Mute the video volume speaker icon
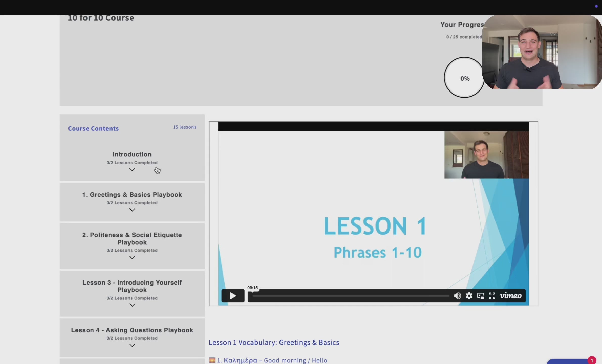Viewport: 602px width, 364px height. tap(457, 296)
